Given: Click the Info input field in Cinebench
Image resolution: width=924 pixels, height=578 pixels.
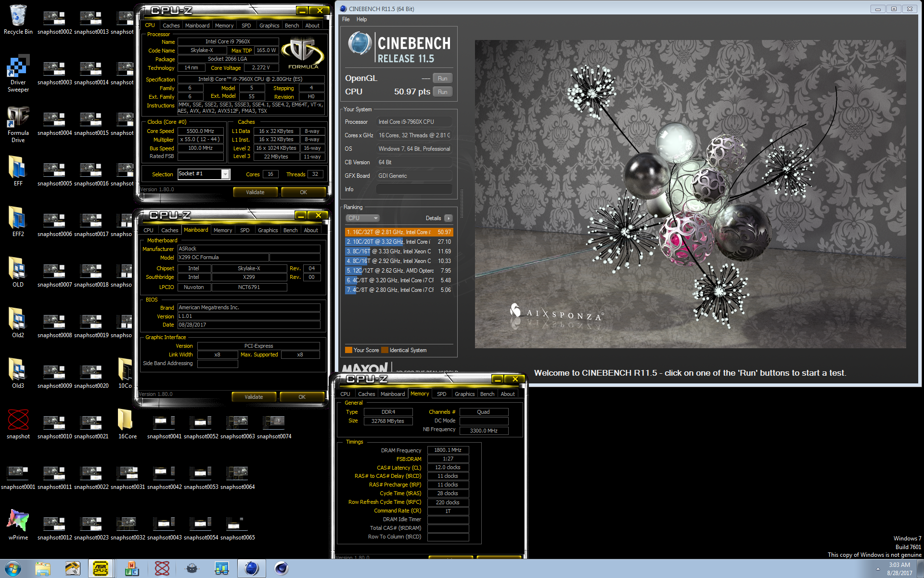Looking at the screenshot, I should point(414,189).
